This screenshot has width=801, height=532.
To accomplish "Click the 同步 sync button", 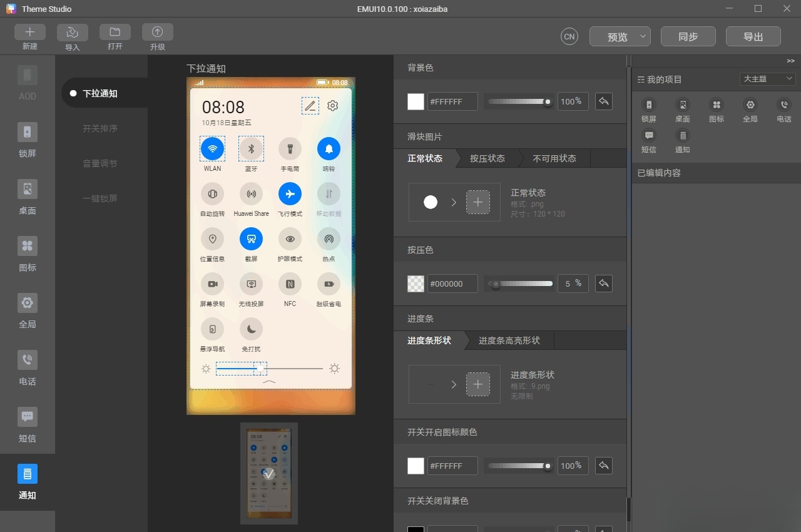I will click(688, 36).
